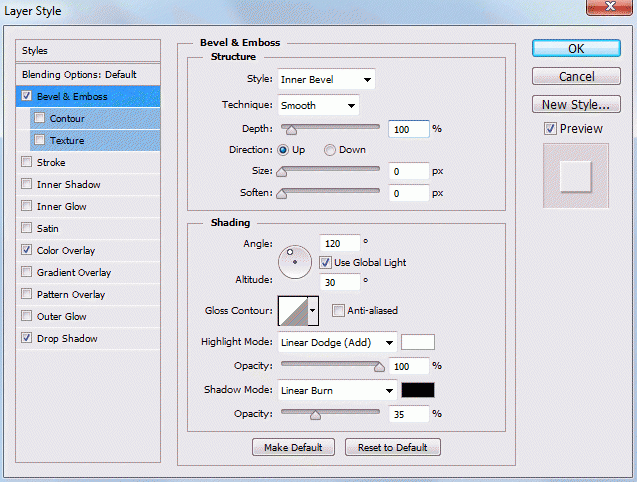The width and height of the screenshot is (637, 482).
Task: Disable the Color Overlay checkbox
Action: [26, 250]
